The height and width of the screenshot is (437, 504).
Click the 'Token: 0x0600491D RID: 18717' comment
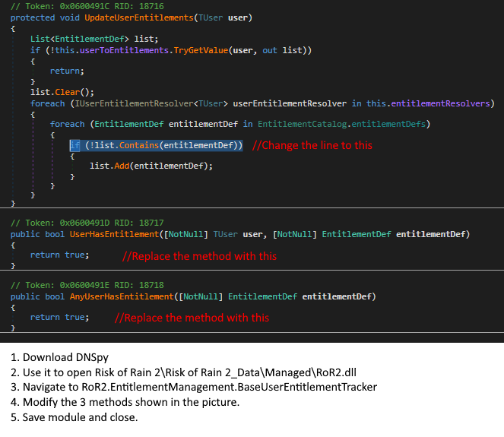pyautogui.click(x=87, y=223)
